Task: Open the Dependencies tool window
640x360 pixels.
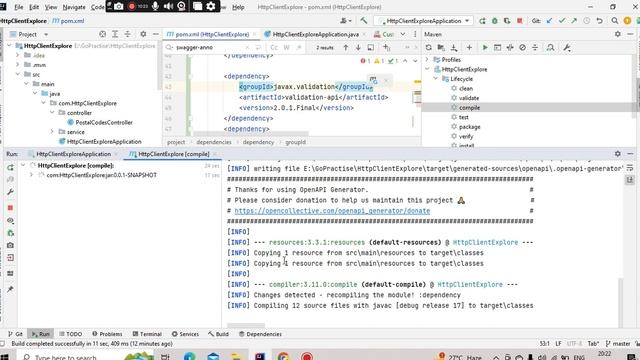Action: [x=260, y=334]
